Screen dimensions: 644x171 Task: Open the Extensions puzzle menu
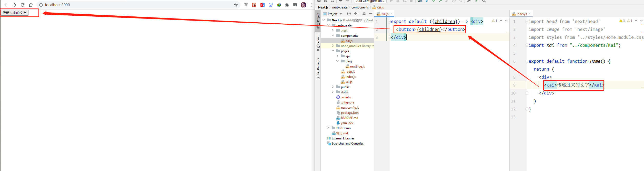pos(287,5)
